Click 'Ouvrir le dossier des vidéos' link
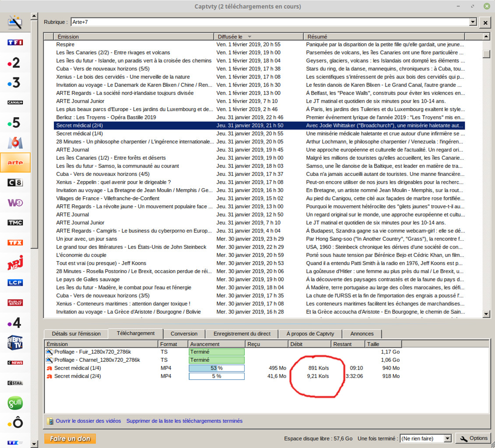495x448 pixels. coord(88,421)
